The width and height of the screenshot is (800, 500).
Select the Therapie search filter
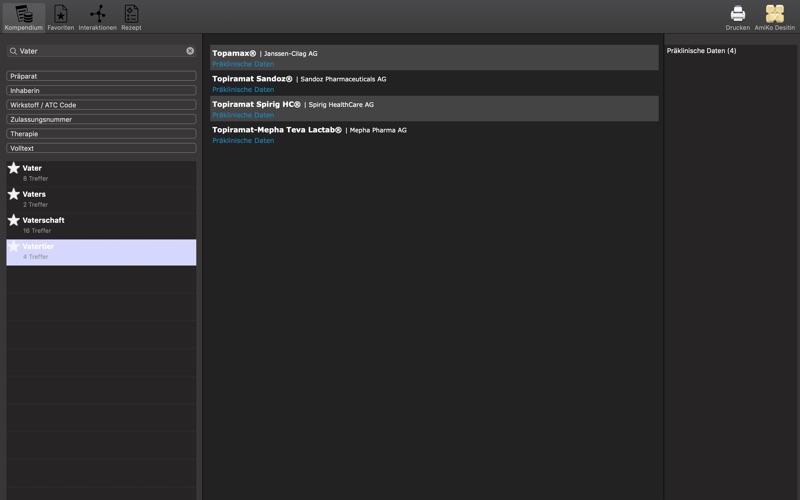pos(101,134)
